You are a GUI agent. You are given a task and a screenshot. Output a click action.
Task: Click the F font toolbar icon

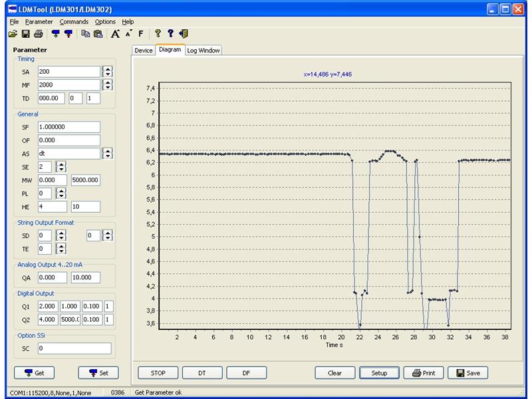pos(141,34)
